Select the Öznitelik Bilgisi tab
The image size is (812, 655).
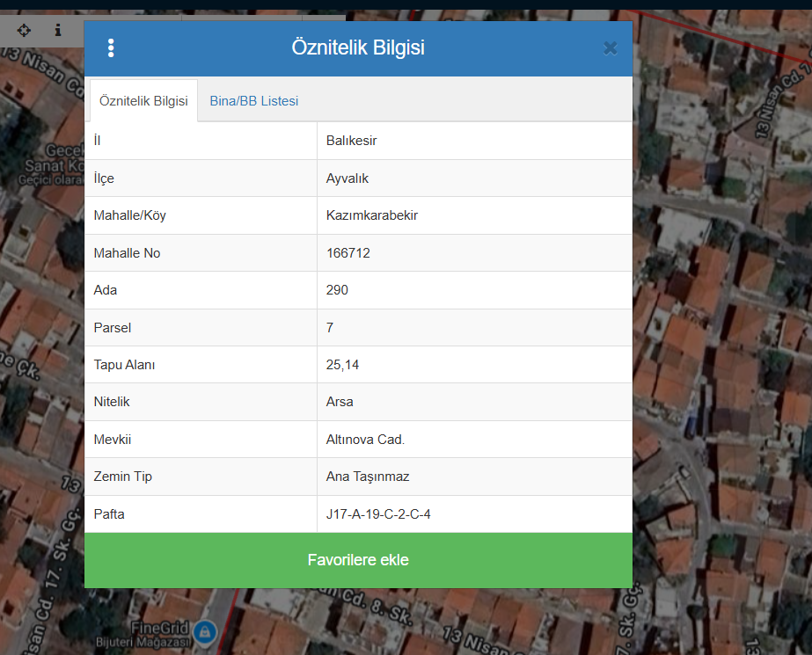pos(143,101)
